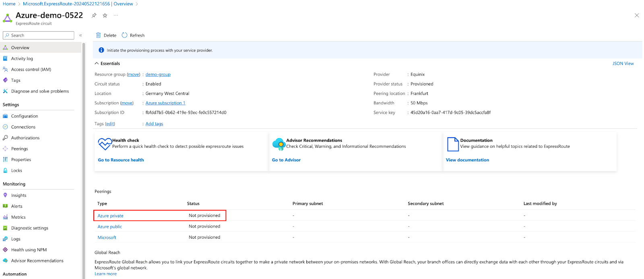The height and width of the screenshot is (279, 644).
Task: Click Learn more under Global Reach
Action: (105, 274)
